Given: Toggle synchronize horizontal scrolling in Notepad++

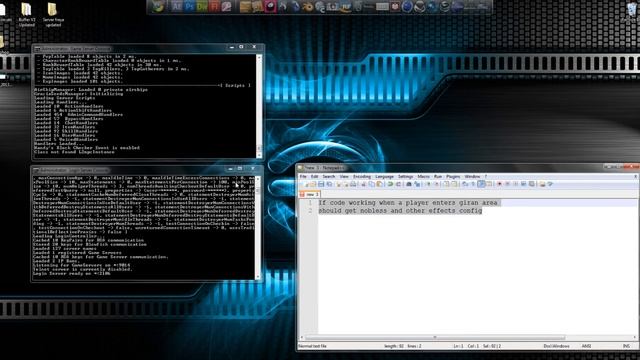Looking at the screenshot, I should tap(454, 184).
